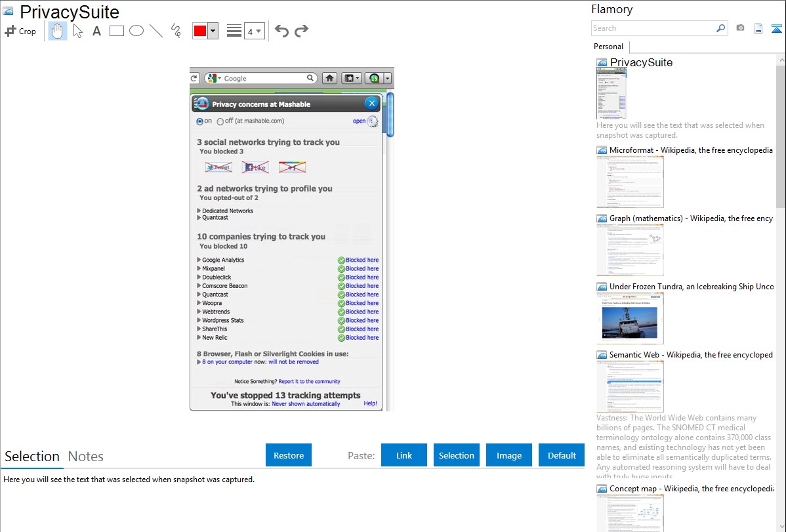This screenshot has width=786, height=532.
Task: Click the line thickness icon
Action: (234, 31)
